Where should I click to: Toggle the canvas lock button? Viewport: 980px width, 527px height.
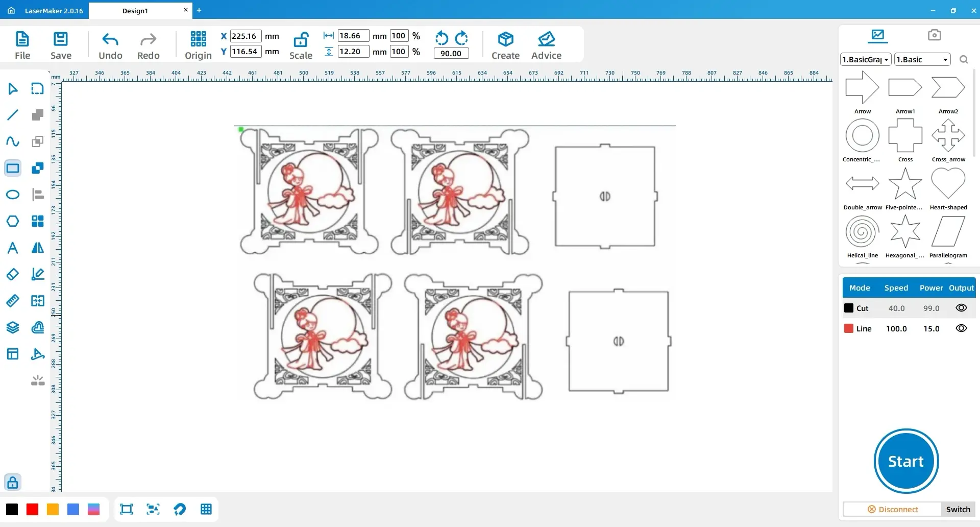point(13,482)
